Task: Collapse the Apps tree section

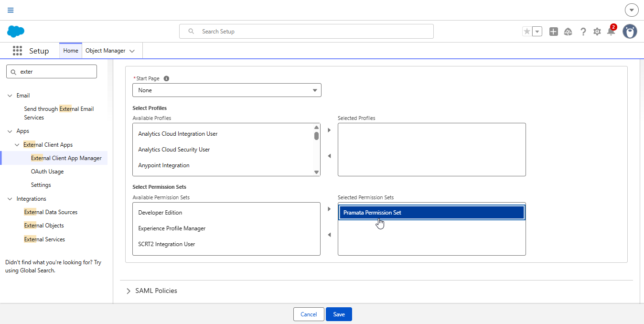Action: pyautogui.click(x=10, y=131)
